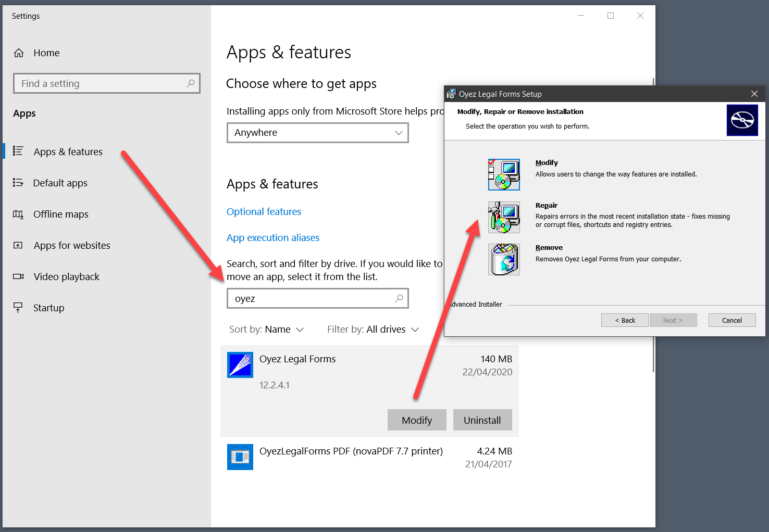Go to Offline maps settings page
The image size is (769, 532).
pos(60,214)
